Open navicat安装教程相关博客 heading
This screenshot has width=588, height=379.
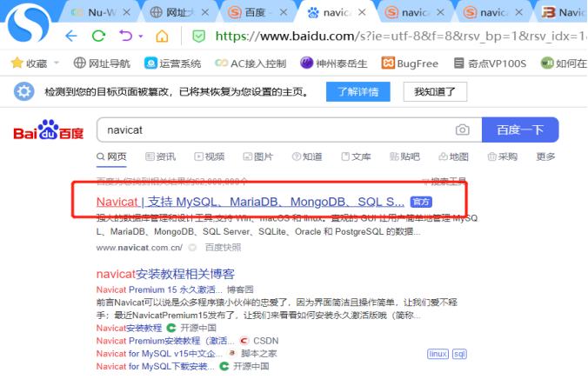(165, 274)
